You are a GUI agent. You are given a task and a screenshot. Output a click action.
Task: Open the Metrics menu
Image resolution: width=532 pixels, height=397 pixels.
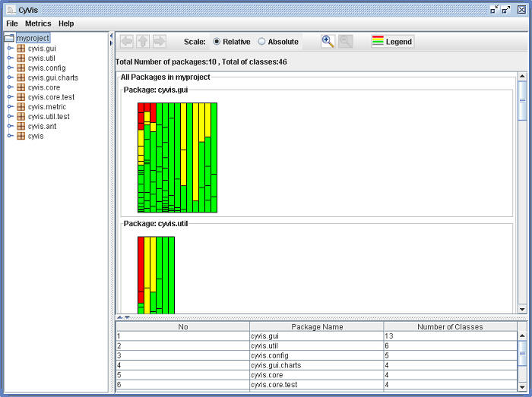tap(38, 24)
